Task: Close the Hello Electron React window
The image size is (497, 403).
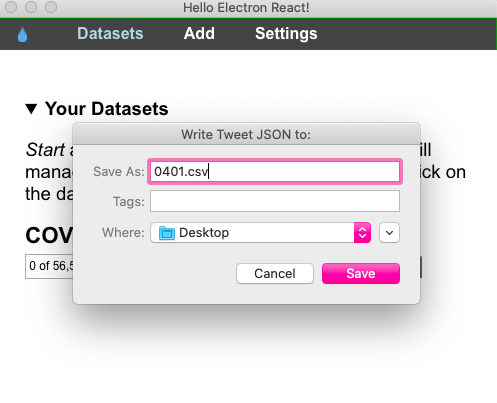Action: click(x=11, y=7)
